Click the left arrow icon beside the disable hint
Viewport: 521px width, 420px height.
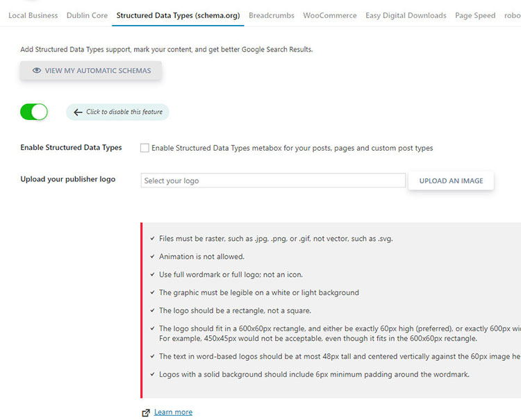pos(78,112)
